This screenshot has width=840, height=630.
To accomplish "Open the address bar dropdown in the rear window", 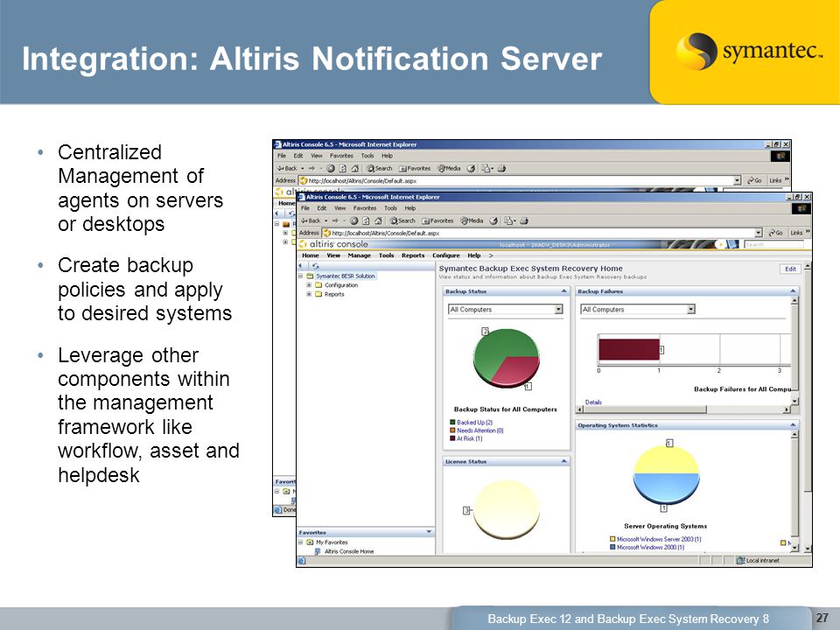I will pos(737,180).
